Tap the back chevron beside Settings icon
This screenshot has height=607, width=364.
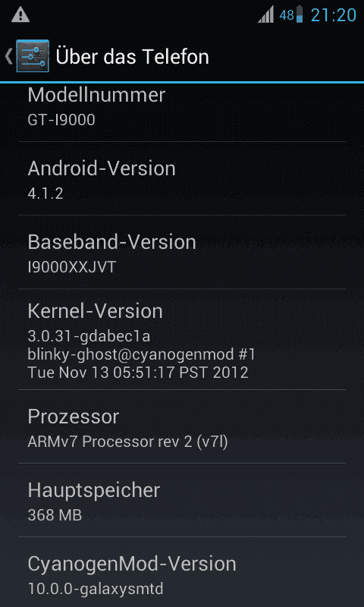click(x=8, y=56)
